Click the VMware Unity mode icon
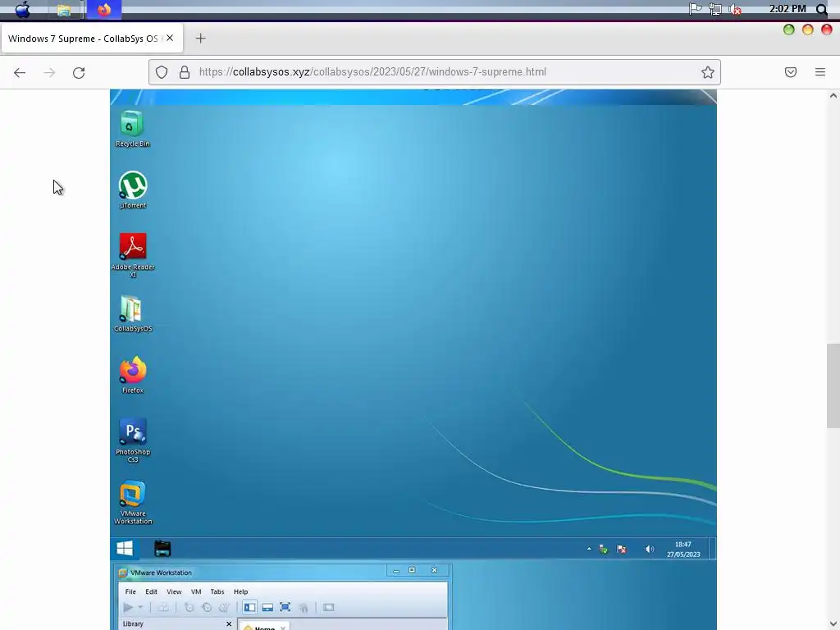This screenshot has height=630, width=840. [x=304, y=607]
